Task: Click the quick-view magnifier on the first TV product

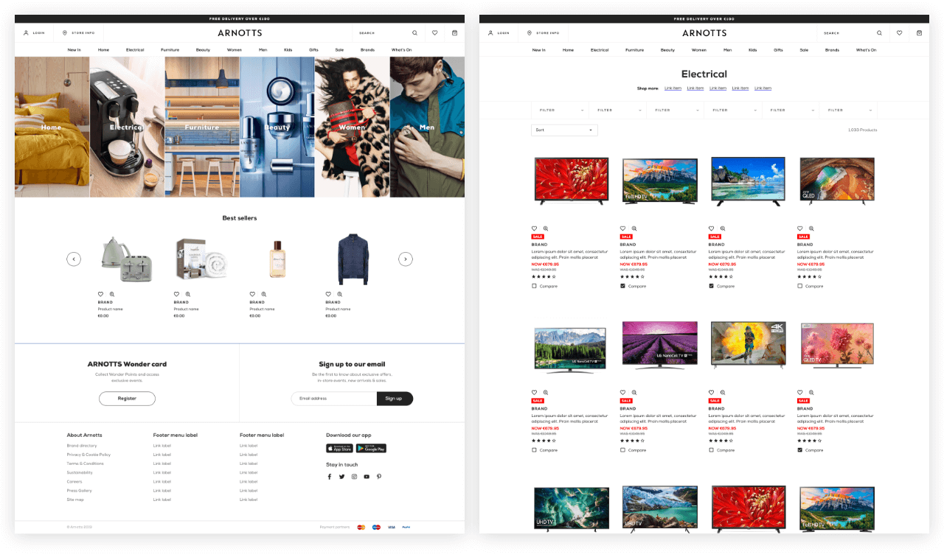Action: coord(545,228)
